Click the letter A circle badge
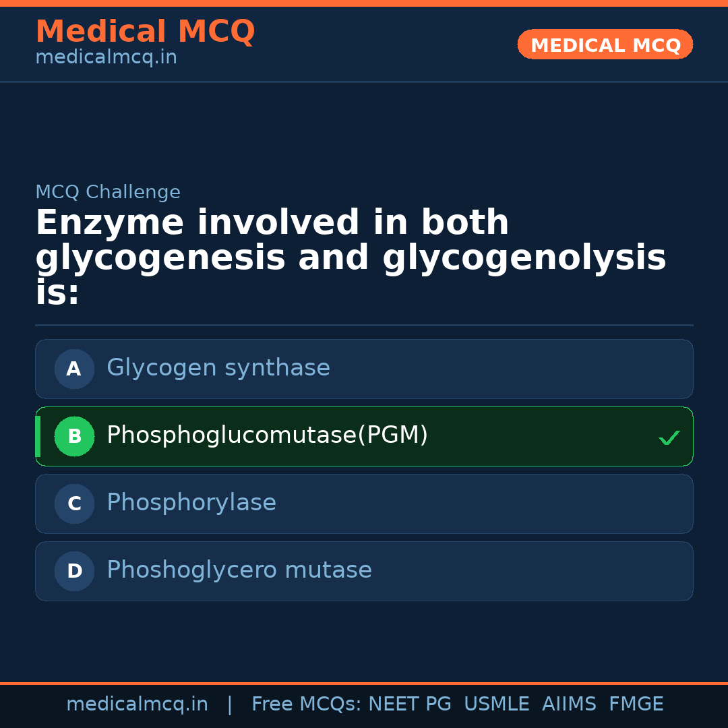 click(74, 369)
